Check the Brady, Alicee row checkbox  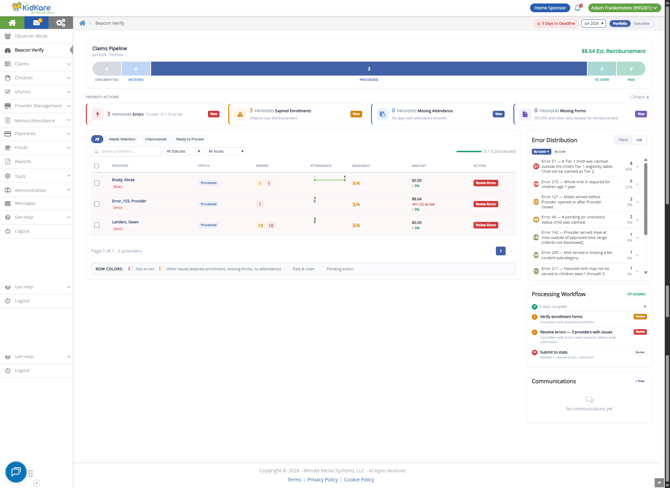[97, 183]
